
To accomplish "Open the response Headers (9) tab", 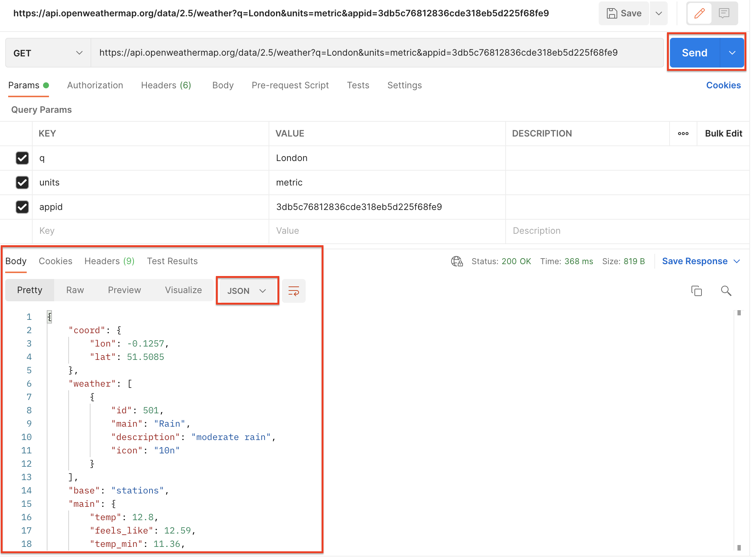I will (x=109, y=261).
